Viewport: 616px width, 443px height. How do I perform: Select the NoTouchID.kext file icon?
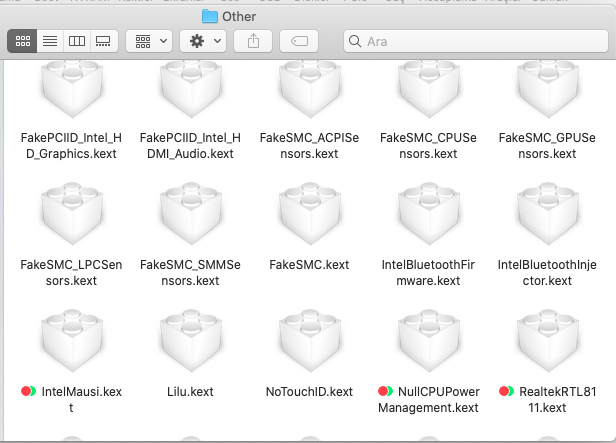(x=309, y=341)
